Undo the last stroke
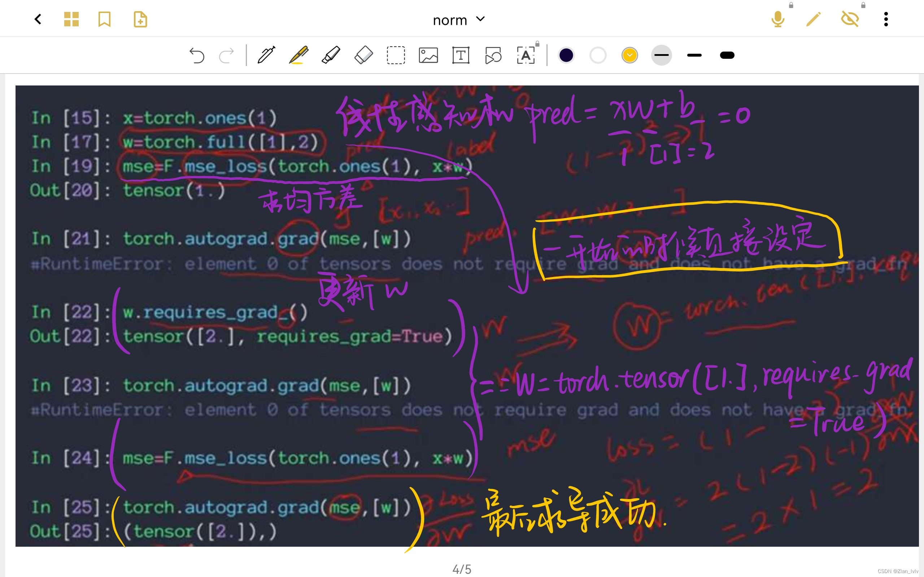924x577 pixels. [197, 55]
